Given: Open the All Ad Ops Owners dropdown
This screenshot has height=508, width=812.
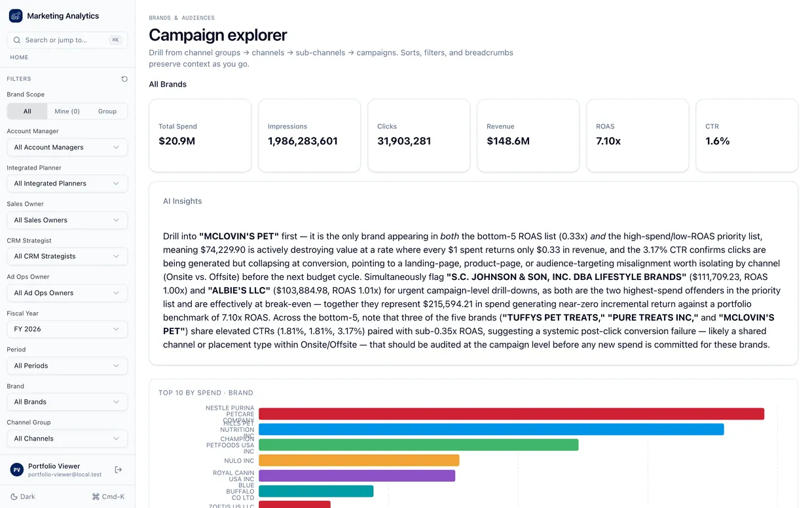Looking at the screenshot, I should [x=67, y=293].
